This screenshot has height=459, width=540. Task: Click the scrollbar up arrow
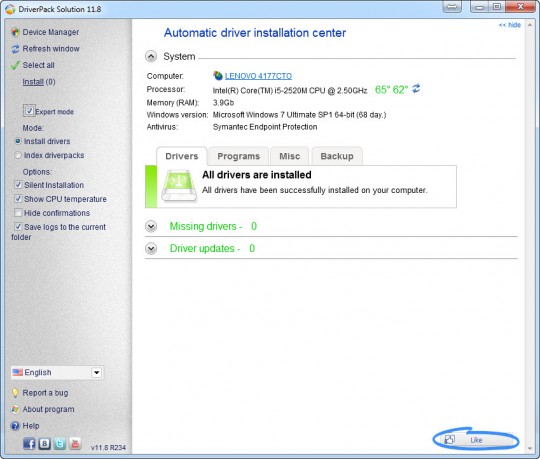[530, 25]
